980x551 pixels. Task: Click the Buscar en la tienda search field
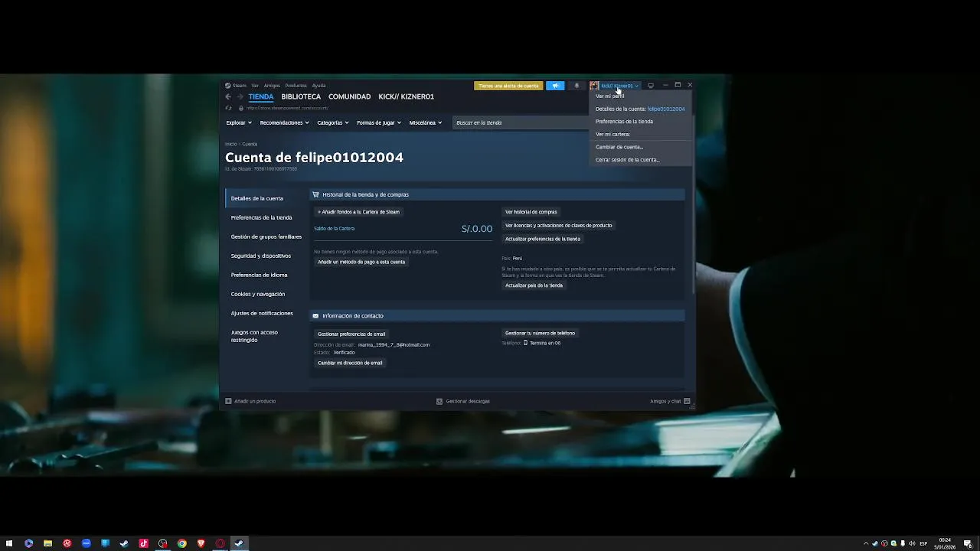click(x=521, y=122)
